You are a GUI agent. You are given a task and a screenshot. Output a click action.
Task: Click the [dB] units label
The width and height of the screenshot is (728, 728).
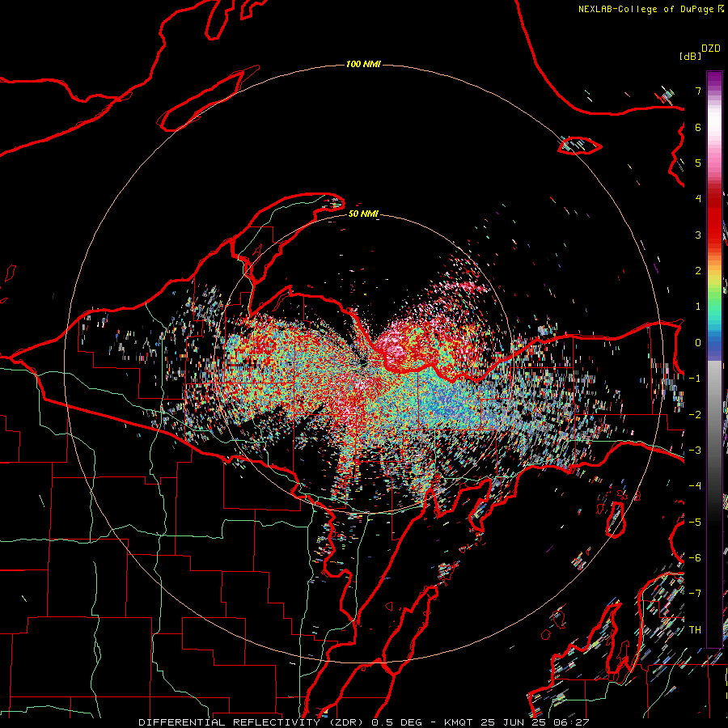click(x=690, y=56)
